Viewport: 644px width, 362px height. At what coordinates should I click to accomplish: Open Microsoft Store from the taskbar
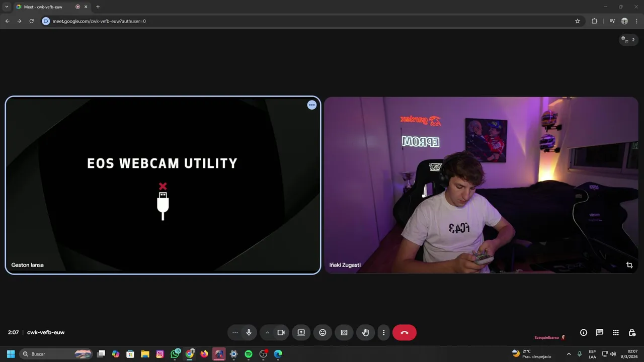[x=130, y=354]
